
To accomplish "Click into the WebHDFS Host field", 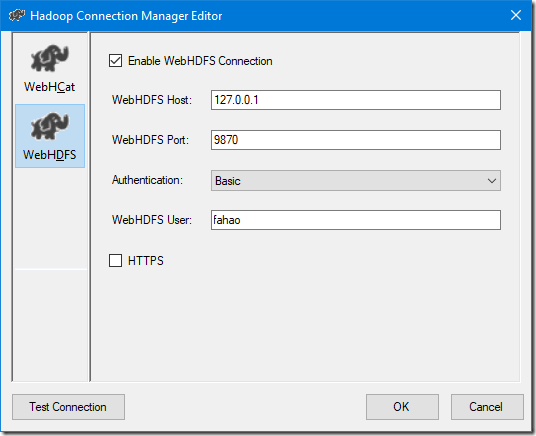I will [356, 100].
